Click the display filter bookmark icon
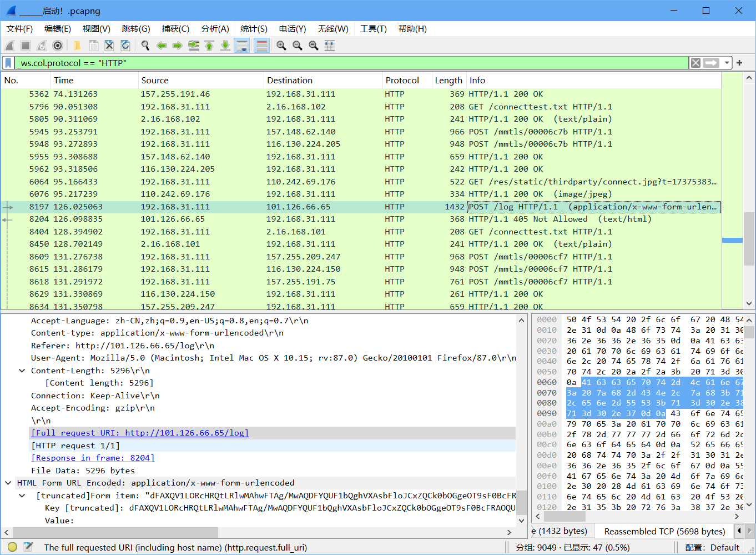 click(8, 63)
